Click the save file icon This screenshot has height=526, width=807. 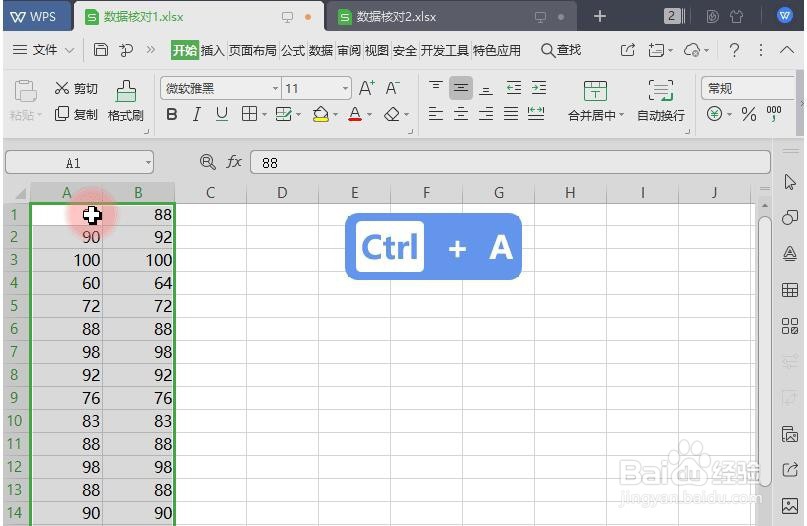100,50
